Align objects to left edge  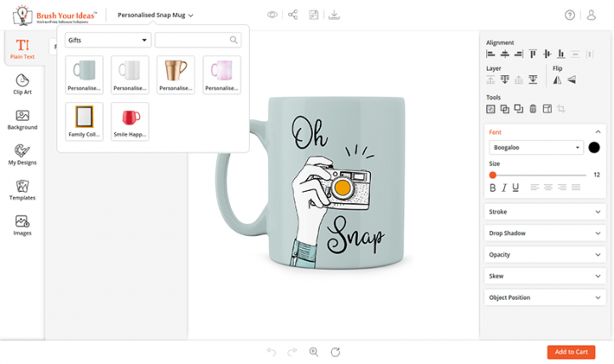490,54
